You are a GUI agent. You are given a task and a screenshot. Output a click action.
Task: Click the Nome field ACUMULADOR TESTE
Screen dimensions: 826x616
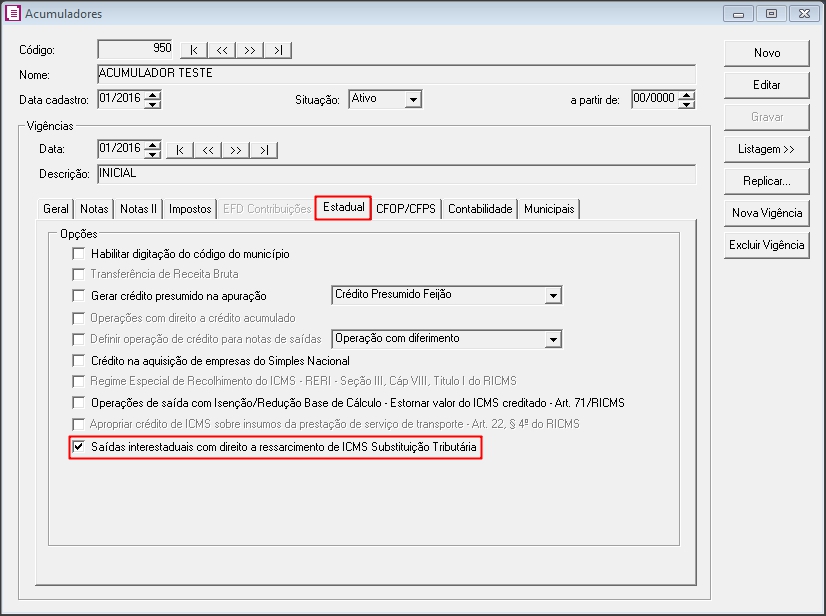click(x=397, y=74)
